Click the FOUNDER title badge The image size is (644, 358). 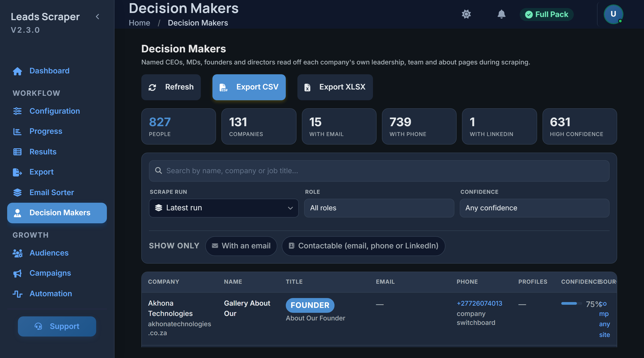coord(310,305)
